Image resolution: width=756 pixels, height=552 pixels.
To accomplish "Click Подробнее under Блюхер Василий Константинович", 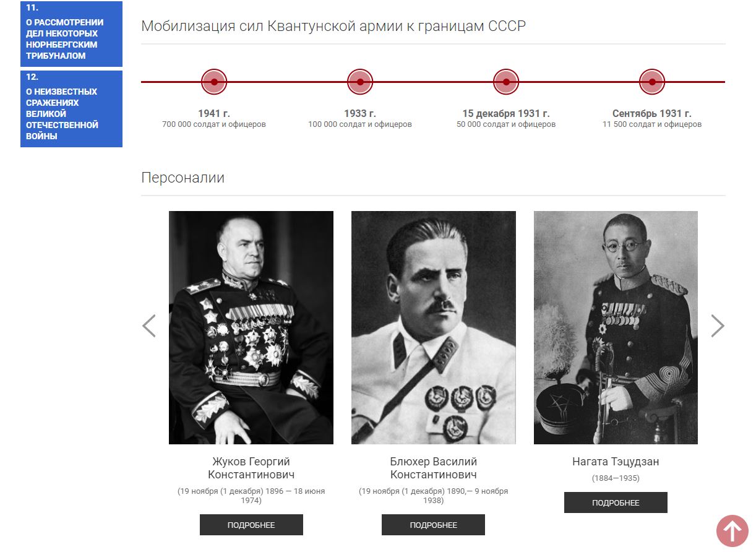I will click(x=433, y=525).
